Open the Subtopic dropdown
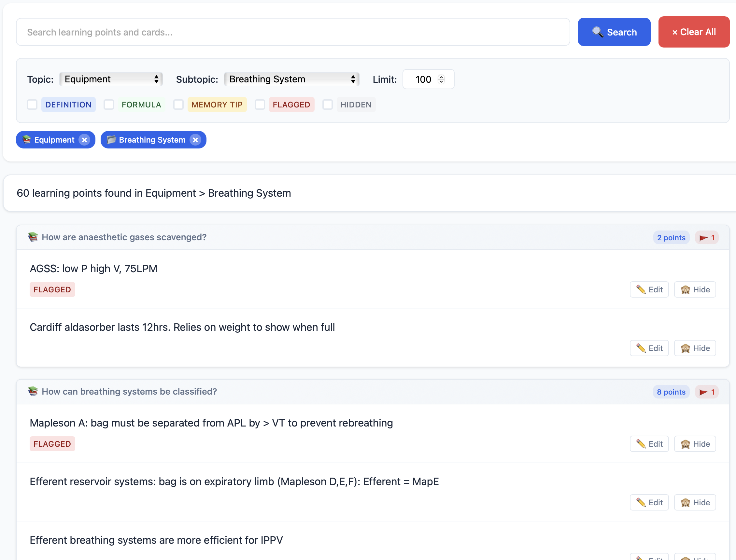 coord(292,79)
